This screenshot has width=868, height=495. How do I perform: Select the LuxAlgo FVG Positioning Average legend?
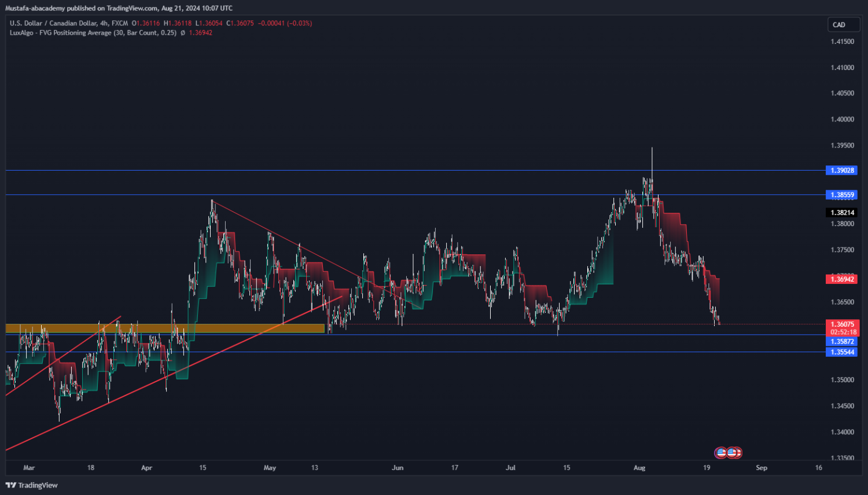coord(93,33)
